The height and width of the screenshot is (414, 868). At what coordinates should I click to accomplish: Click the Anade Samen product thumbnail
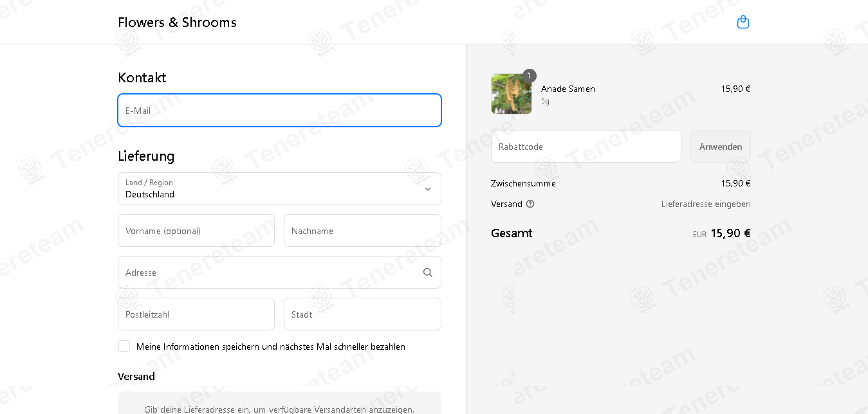(x=512, y=94)
